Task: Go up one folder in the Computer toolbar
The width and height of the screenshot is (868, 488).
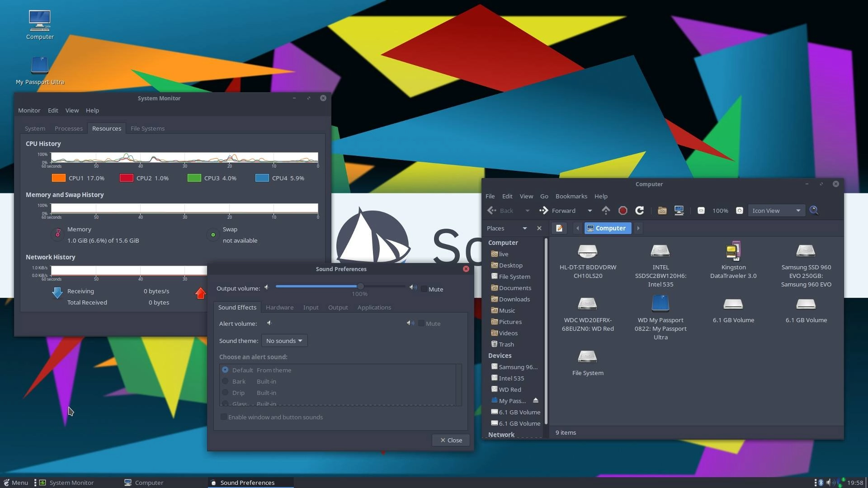Action: [606, 211]
